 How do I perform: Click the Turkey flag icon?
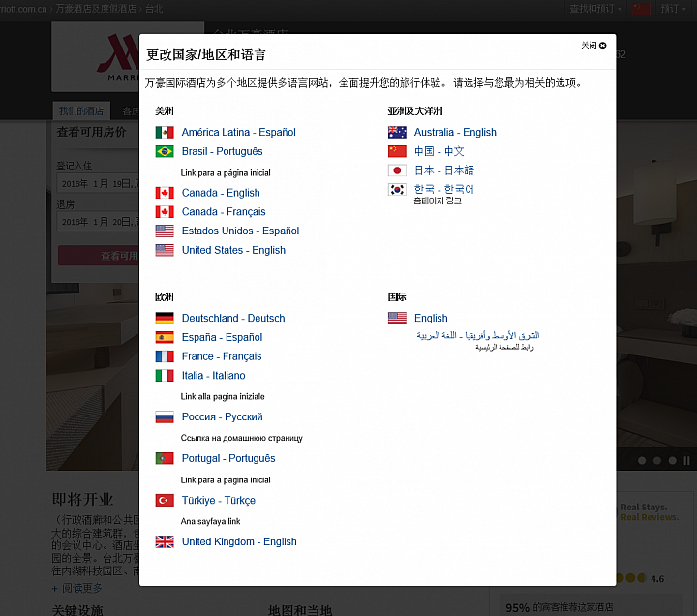point(165,501)
